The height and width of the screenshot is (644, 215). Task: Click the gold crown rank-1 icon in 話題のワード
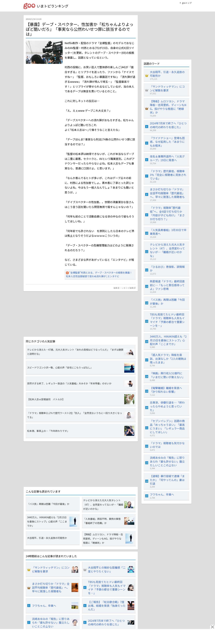tap(147, 76)
